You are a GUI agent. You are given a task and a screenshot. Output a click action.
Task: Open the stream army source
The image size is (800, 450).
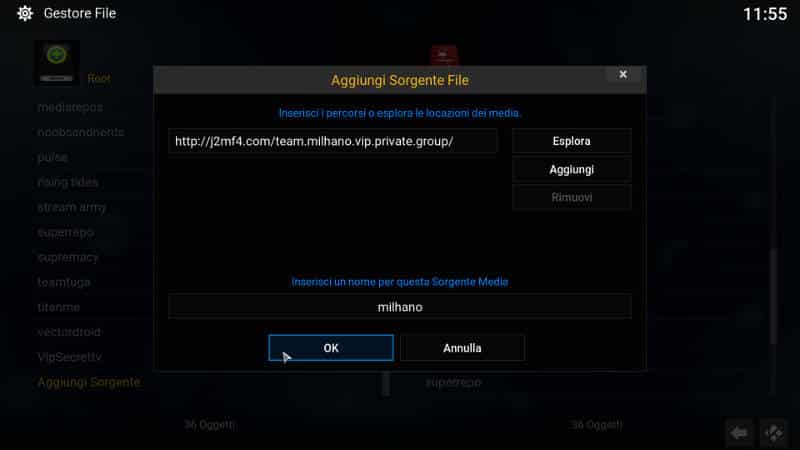tap(71, 207)
